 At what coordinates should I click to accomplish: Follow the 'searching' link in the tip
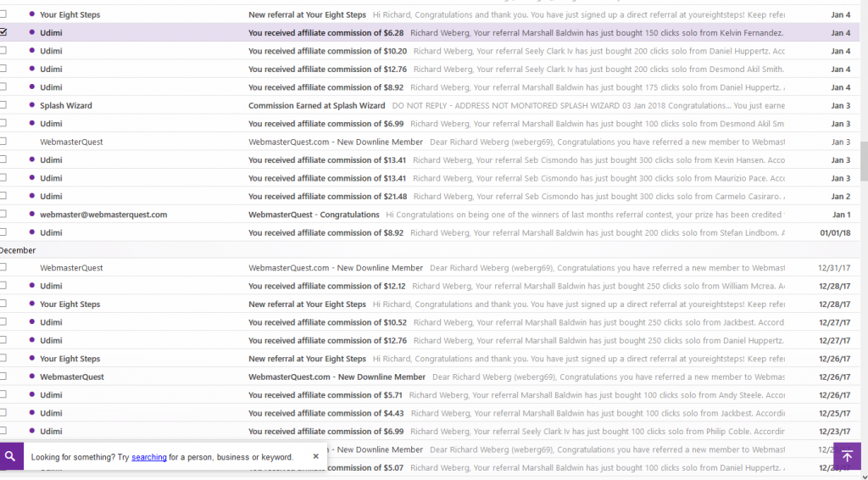point(149,457)
